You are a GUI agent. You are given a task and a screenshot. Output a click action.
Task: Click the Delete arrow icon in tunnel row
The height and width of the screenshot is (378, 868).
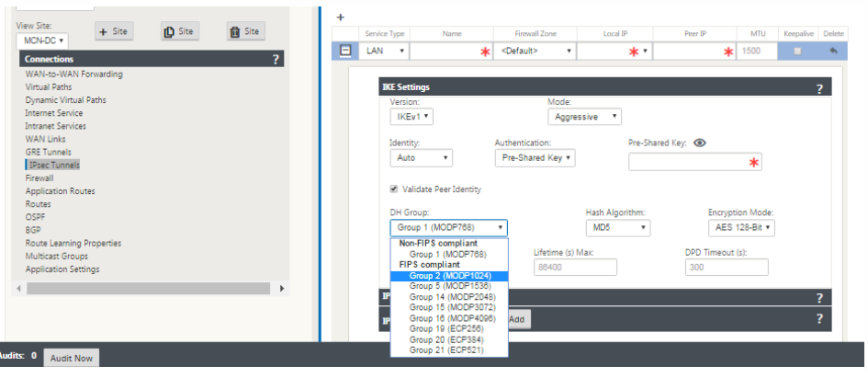pyautogui.click(x=834, y=51)
